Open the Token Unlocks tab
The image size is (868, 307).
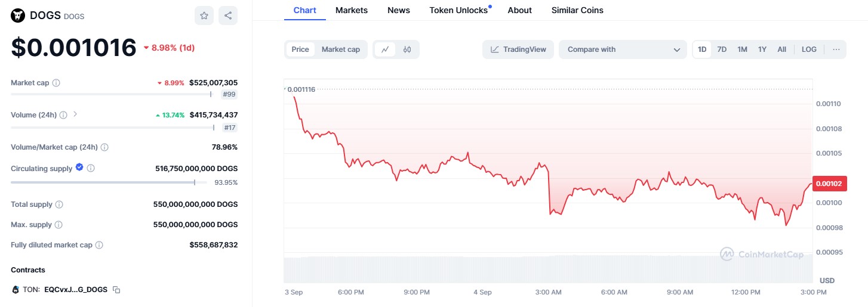tap(458, 10)
